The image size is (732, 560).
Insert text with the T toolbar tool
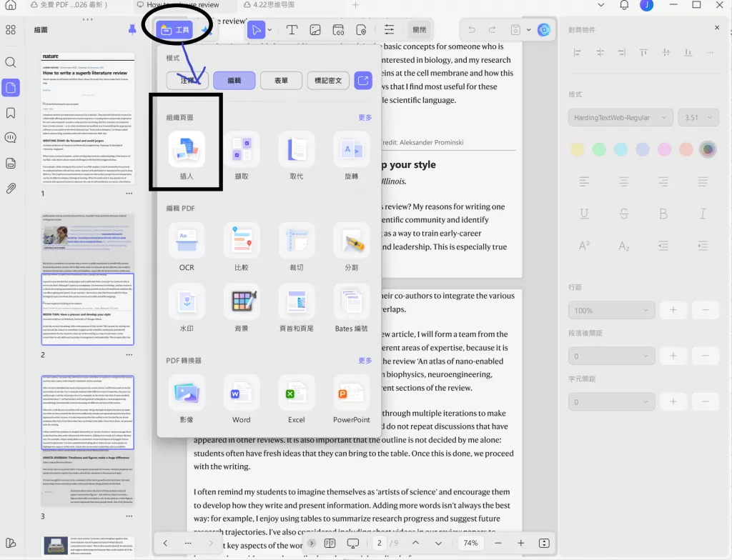(x=290, y=29)
